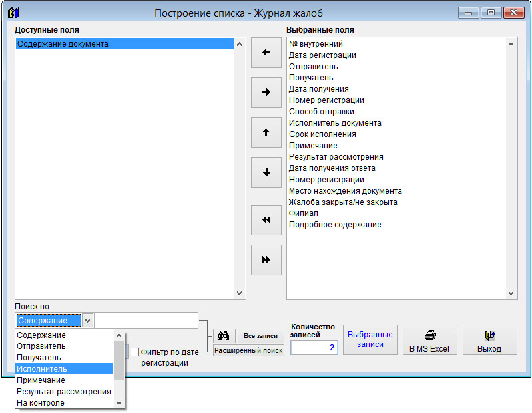Choose Примечание in the dropdown list
Viewport: 532px width, 413px height.
coord(64,380)
